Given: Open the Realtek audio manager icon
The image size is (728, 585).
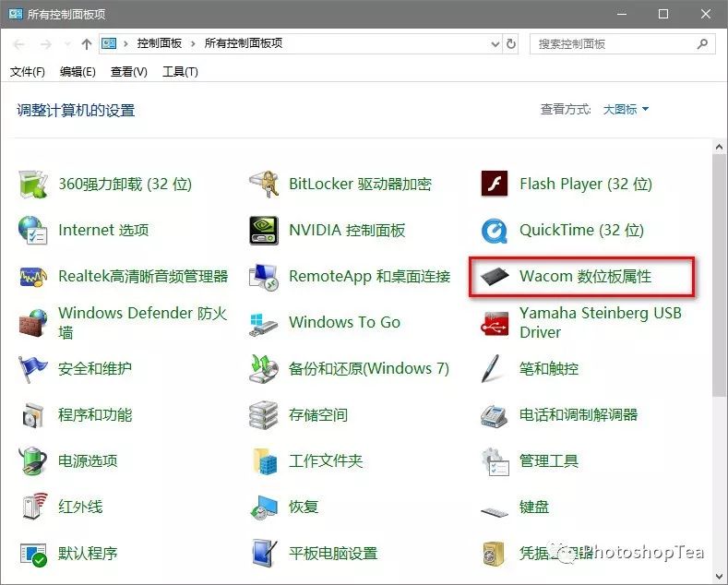Looking at the screenshot, I should 32,276.
